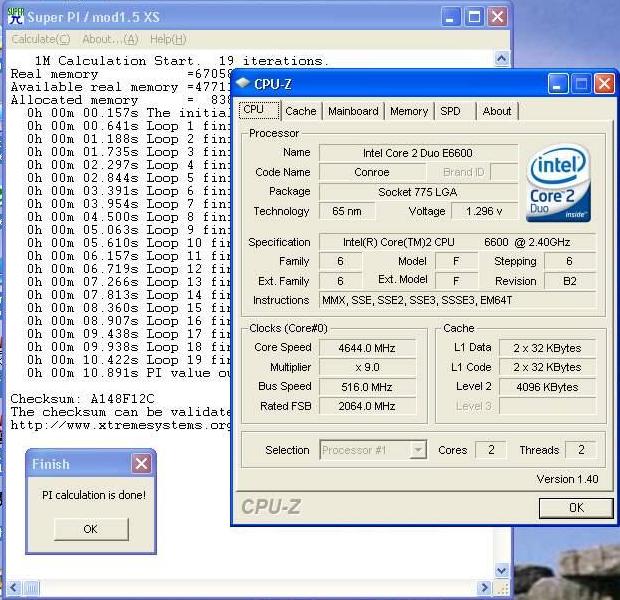Click the CPU-Z title bar icon
Image resolution: width=620 pixels, height=600 pixels.
243,84
